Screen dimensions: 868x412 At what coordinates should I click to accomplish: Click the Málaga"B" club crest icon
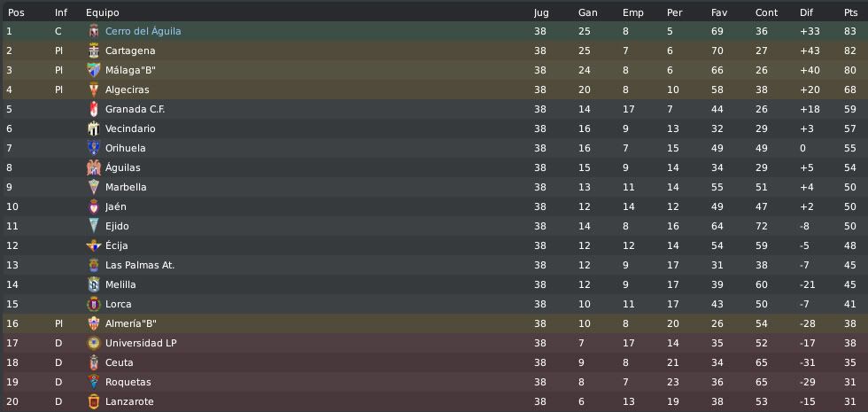click(94, 70)
